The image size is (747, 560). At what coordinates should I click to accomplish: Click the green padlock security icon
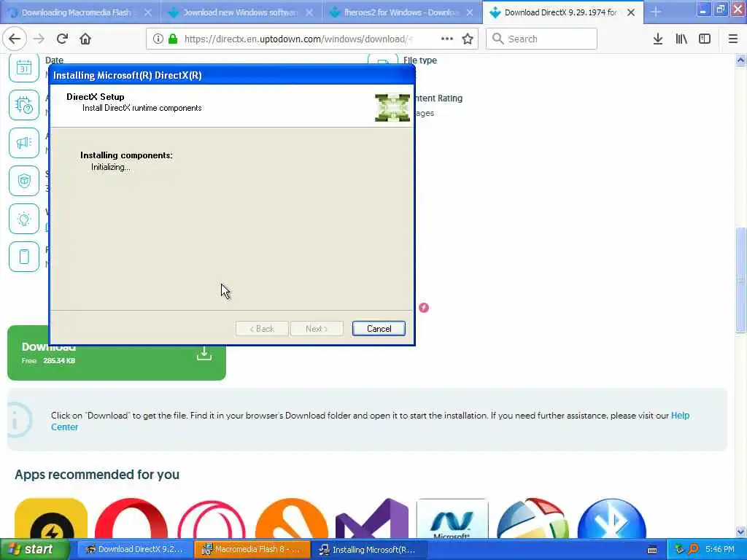[173, 39]
